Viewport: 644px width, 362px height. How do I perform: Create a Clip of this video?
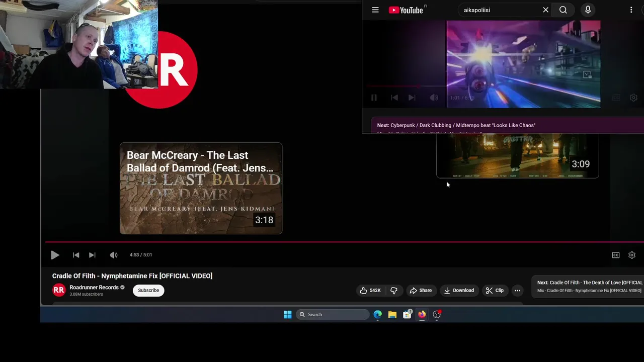coord(495,290)
